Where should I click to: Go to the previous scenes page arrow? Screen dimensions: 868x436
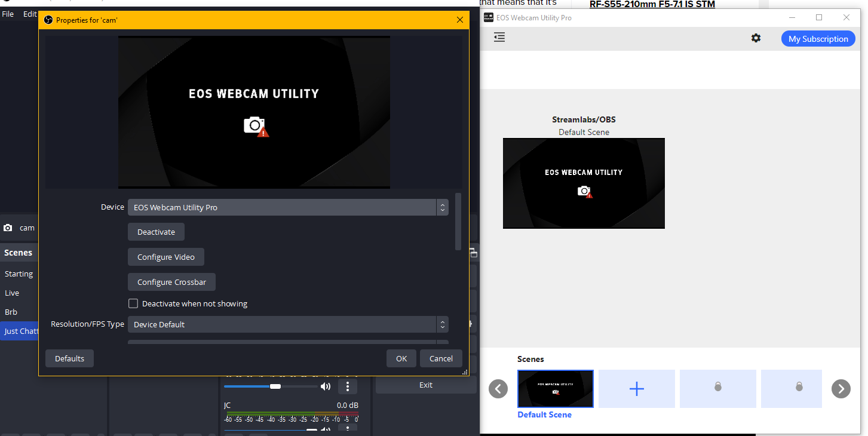pos(498,389)
